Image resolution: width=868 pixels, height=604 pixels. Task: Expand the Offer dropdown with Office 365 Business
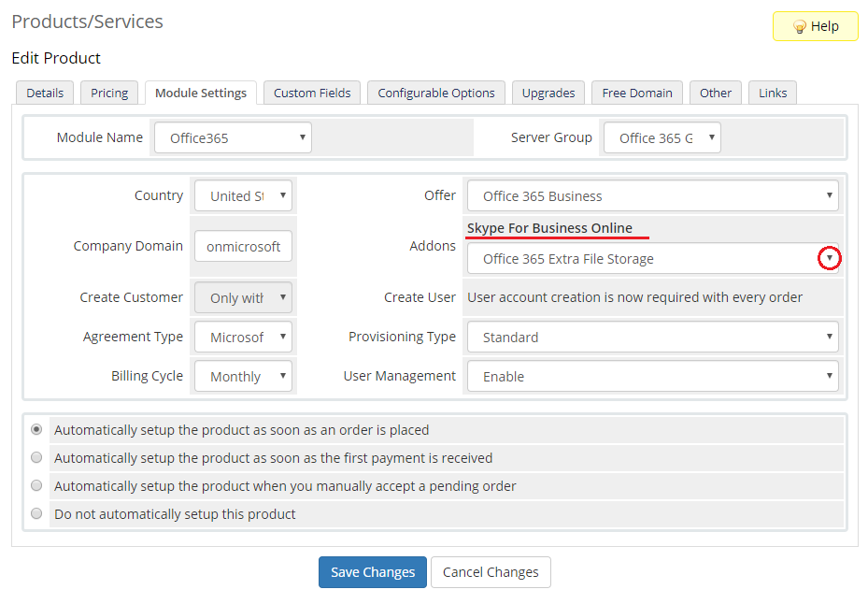click(653, 195)
